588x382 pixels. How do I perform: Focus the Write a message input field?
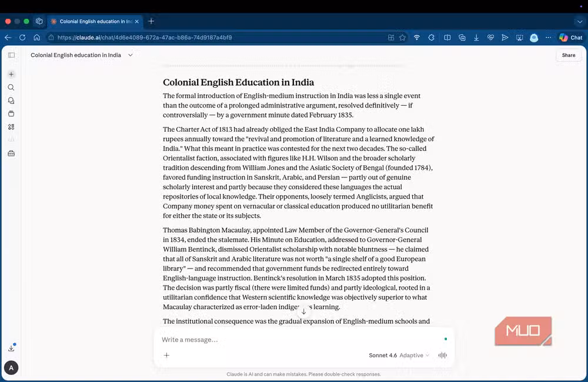tap(300, 340)
